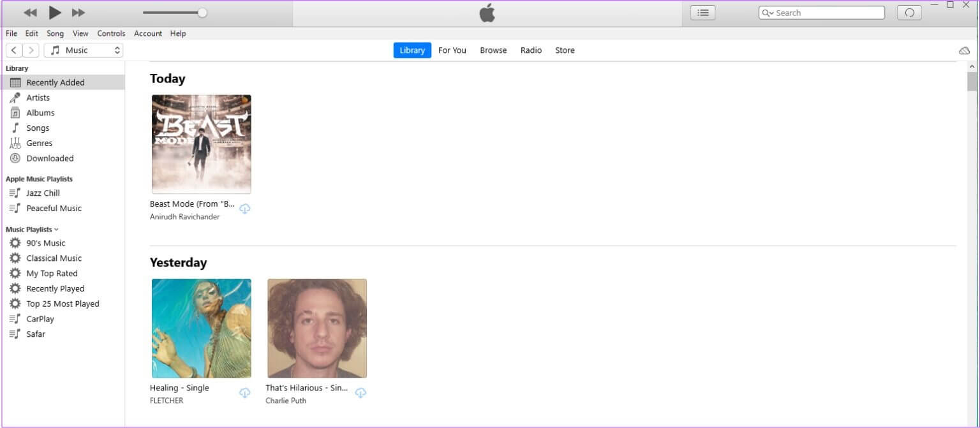Click the Anirudh Ravichander artist name

click(x=184, y=217)
